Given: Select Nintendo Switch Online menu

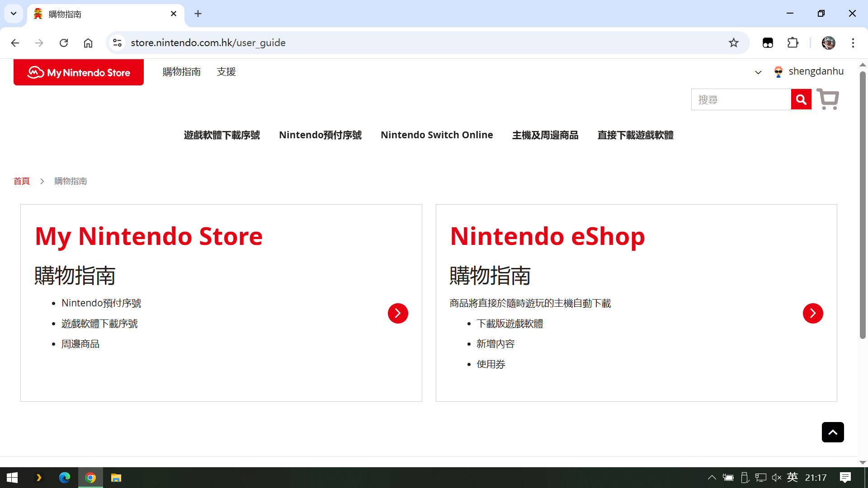Looking at the screenshot, I should (437, 135).
